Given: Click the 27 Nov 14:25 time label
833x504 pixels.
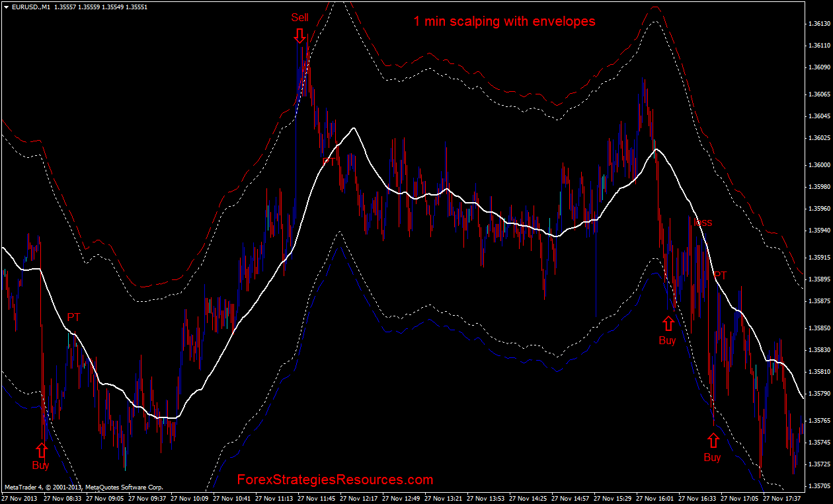Looking at the screenshot, I should [x=528, y=499].
